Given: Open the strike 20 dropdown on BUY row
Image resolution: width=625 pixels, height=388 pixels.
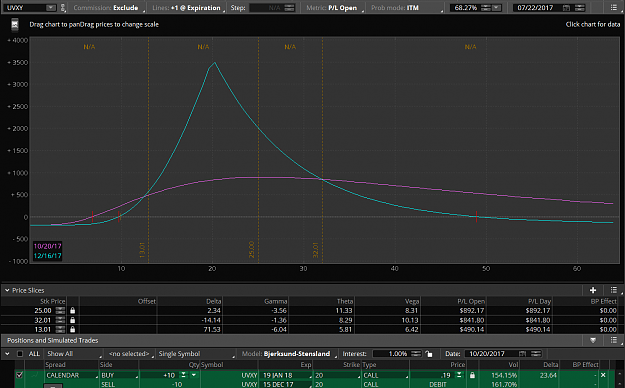Looking at the screenshot, I should pos(337,375).
